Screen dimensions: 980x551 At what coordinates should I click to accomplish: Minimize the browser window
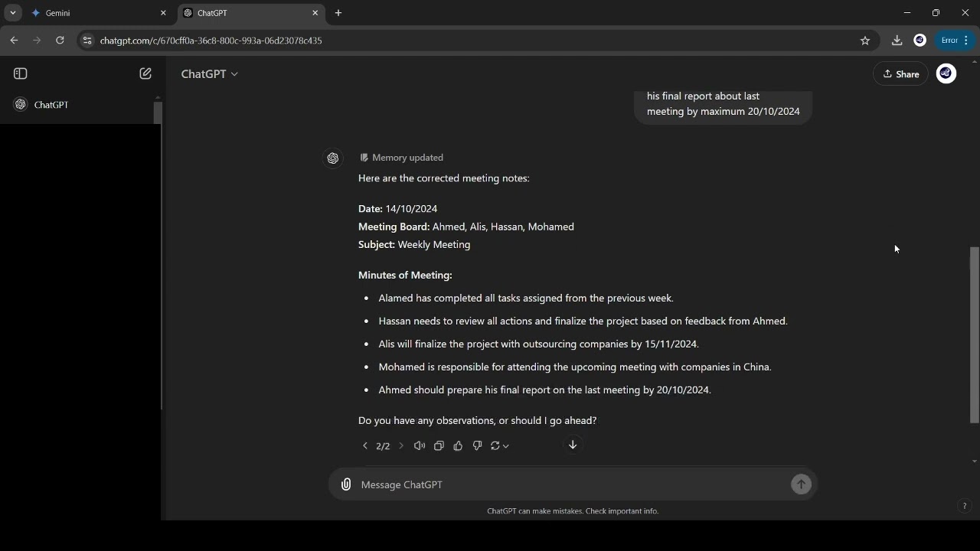[x=907, y=13]
